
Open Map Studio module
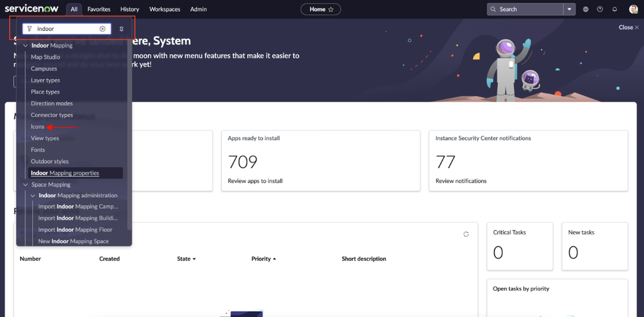pyautogui.click(x=46, y=57)
